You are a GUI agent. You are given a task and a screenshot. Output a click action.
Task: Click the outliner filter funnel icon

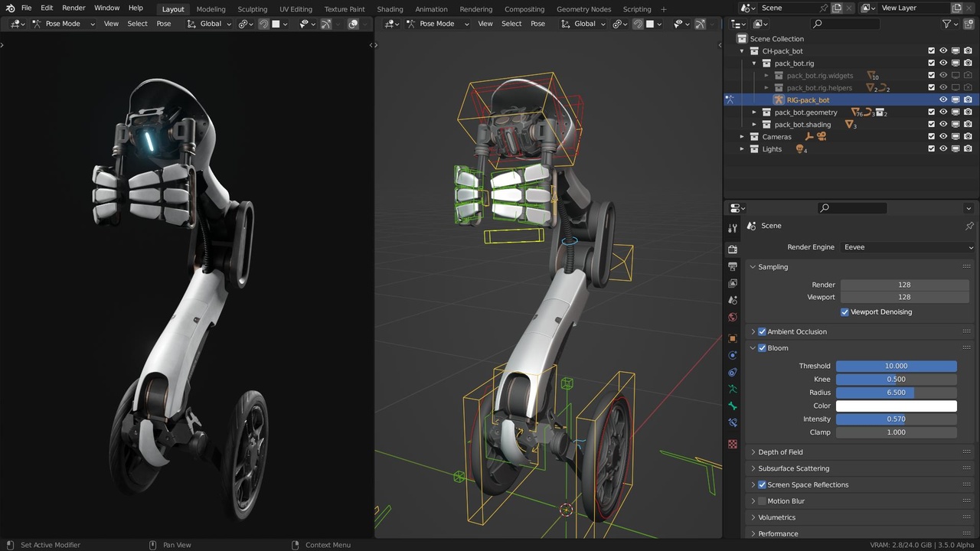(x=947, y=24)
